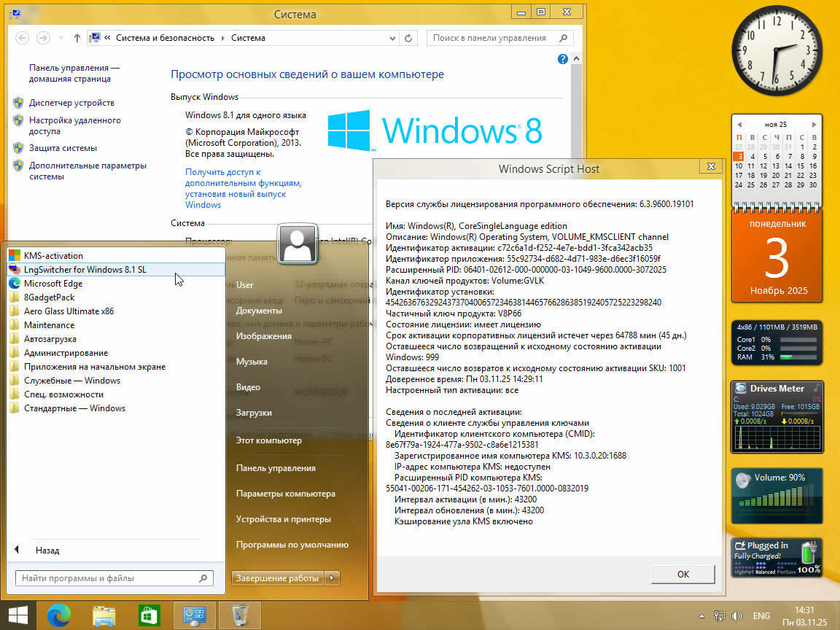This screenshot has width=840, height=630.
Task: Click the blue help question mark icon
Action: 562,59
